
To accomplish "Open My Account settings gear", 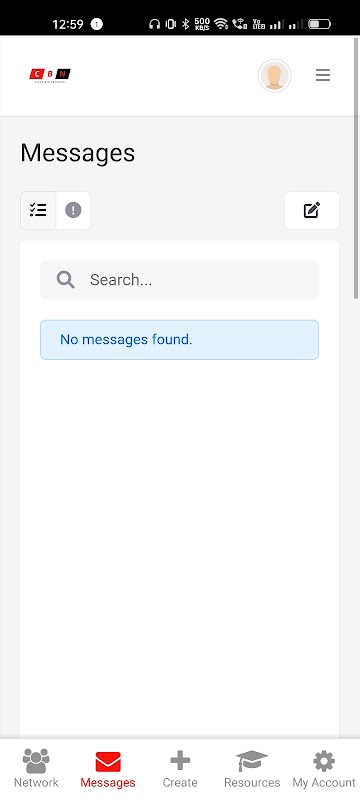I will pyautogui.click(x=324, y=762).
